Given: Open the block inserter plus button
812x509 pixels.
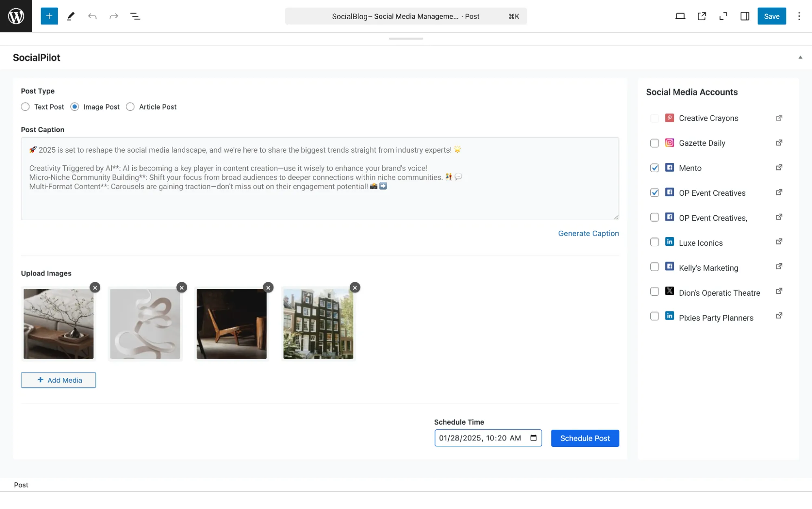Looking at the screenshot, I should (x=49, y=16).
